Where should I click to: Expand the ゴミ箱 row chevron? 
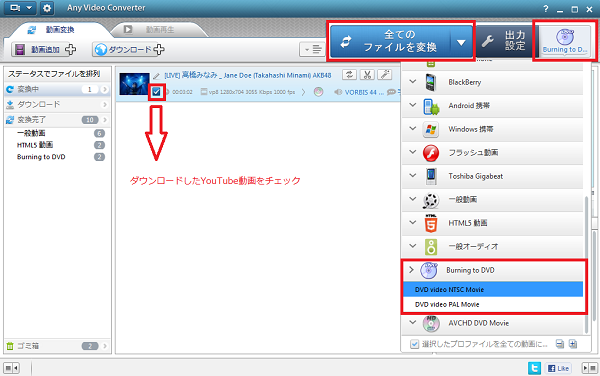pos(104,346)
